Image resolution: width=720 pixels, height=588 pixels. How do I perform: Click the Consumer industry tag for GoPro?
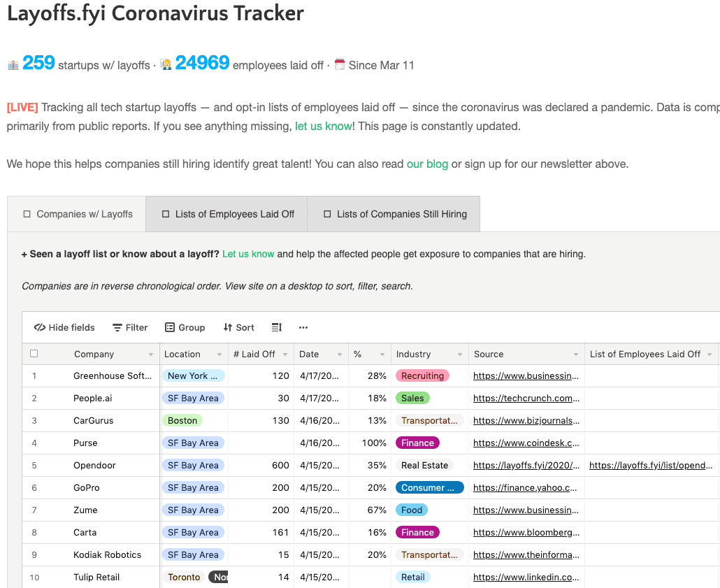(x=430, y=488)
